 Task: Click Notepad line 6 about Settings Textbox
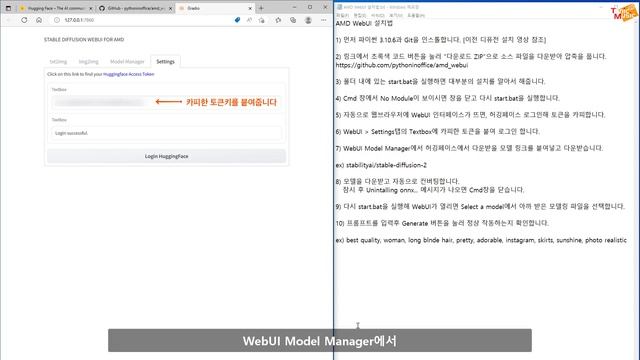438,131
